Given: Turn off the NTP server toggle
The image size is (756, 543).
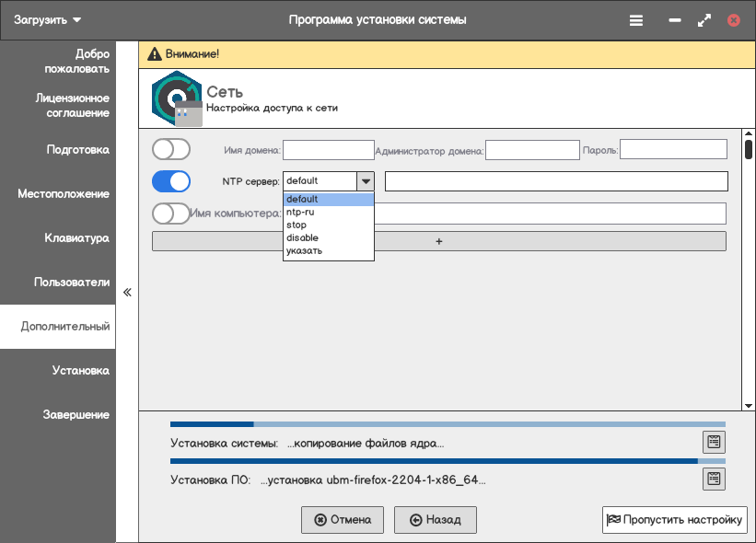Looking at the screenshot, I should point(171,181).
